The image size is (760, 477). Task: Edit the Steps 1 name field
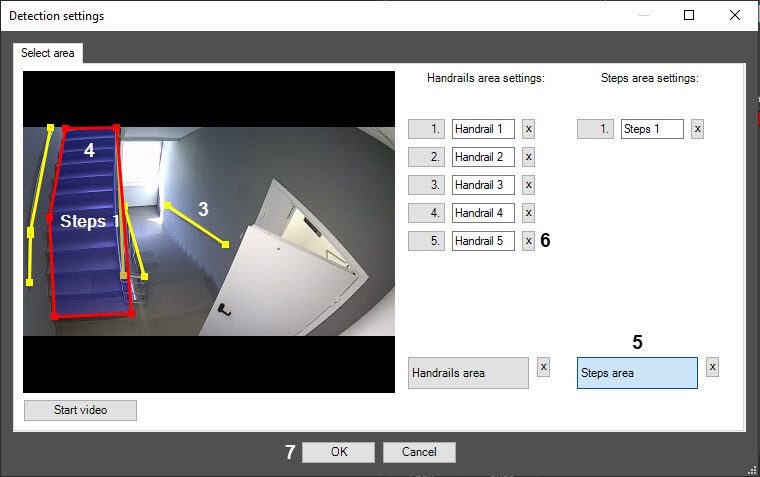click(x=652, y=129)
